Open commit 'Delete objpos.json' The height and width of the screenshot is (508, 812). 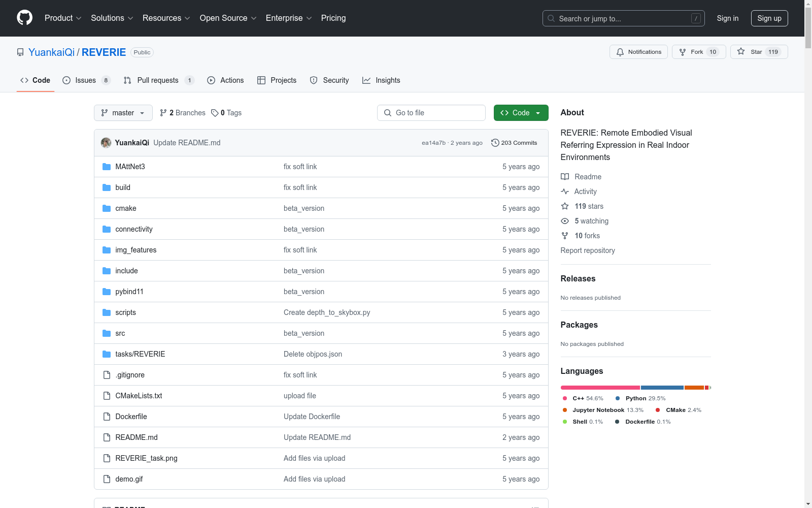(313, 354)
